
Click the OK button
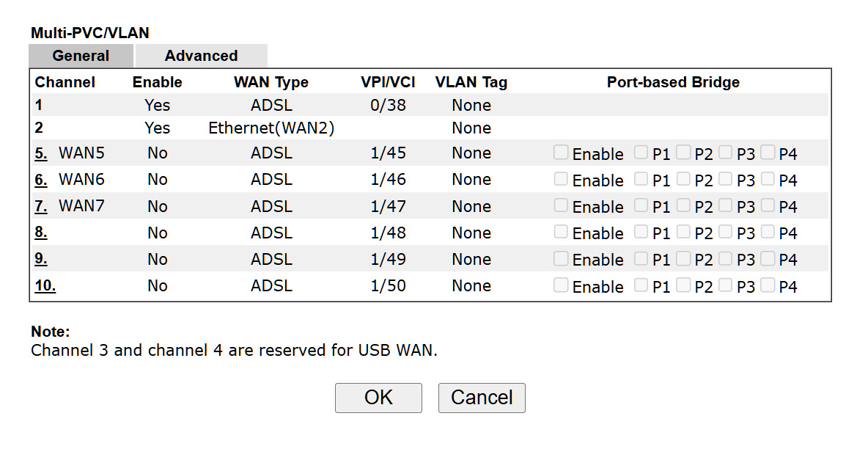tap(378, 398)
